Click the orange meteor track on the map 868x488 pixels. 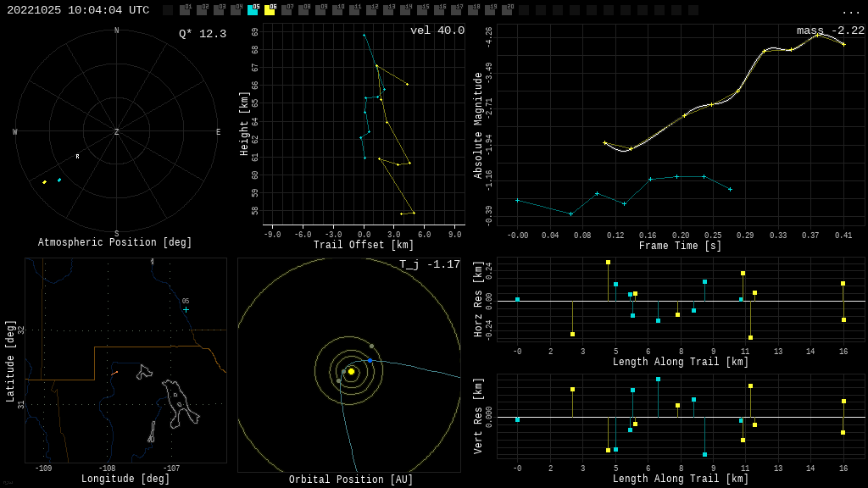[x=114, y=373]
